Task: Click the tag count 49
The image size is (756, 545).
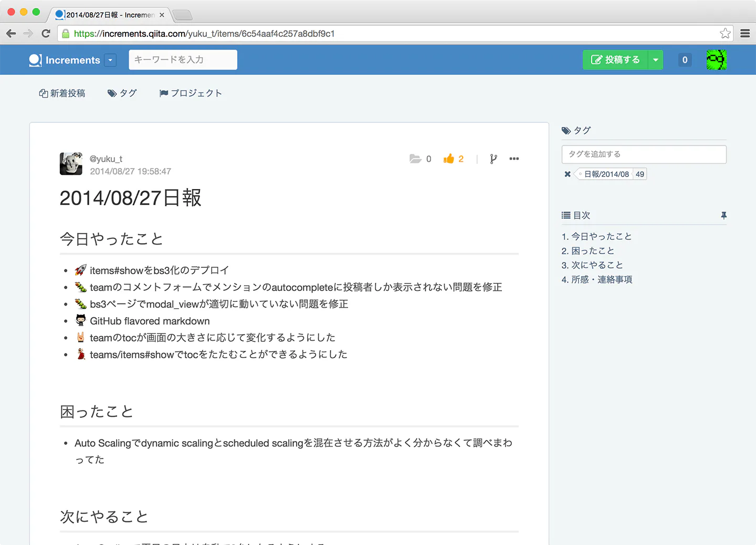Action: [639, 174]
